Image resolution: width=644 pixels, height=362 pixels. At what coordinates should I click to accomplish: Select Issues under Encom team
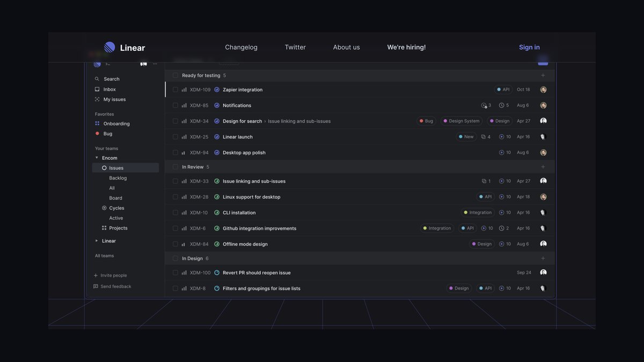pos(126,168)
